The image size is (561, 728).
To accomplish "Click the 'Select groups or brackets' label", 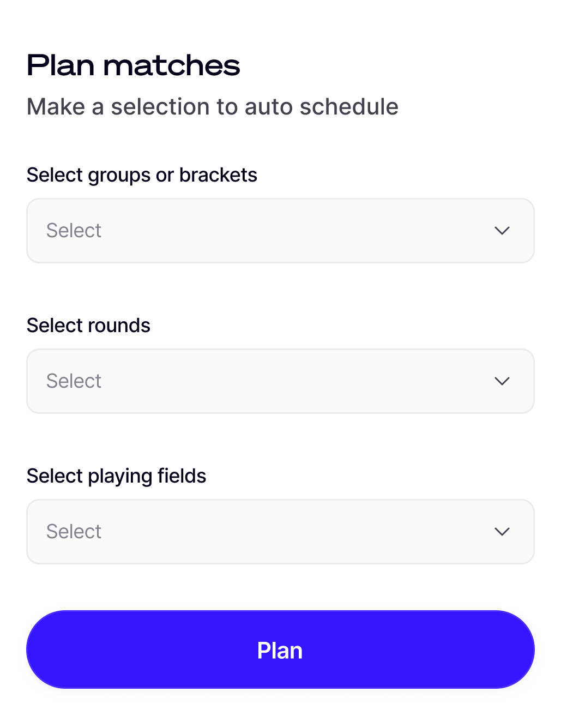I will (x=142, y=175).
